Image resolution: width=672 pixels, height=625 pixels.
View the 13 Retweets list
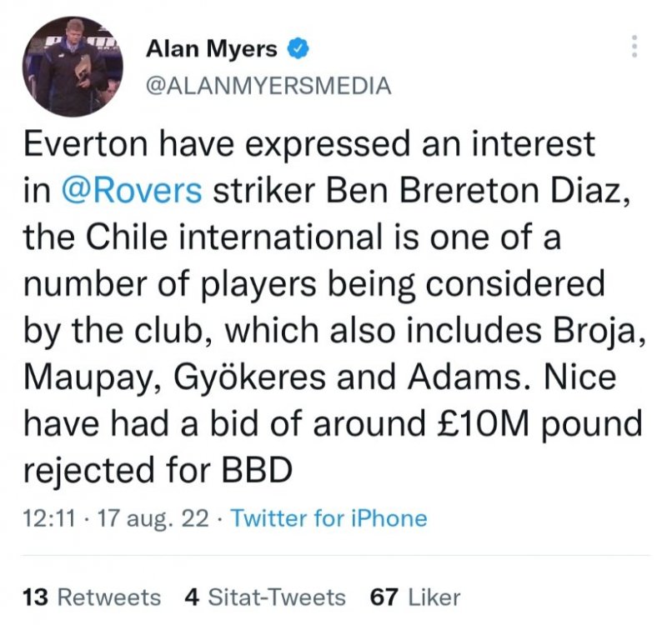[92, 597]
